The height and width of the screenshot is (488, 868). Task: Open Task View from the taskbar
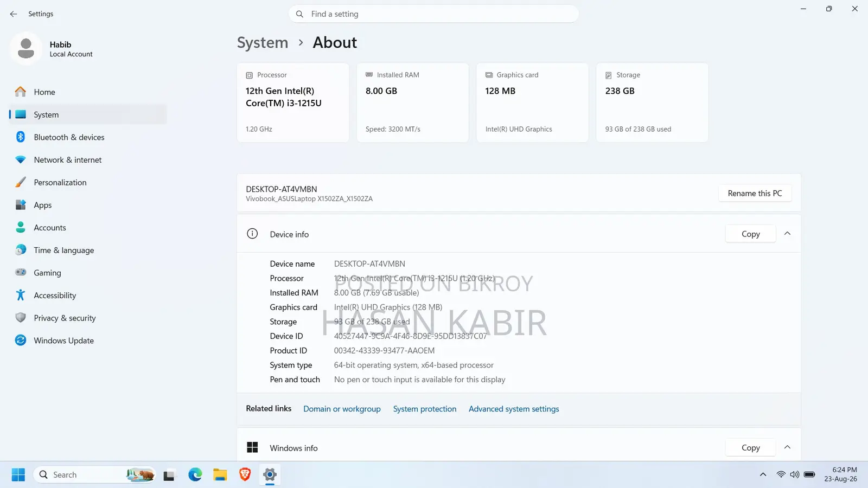[169, 475]
